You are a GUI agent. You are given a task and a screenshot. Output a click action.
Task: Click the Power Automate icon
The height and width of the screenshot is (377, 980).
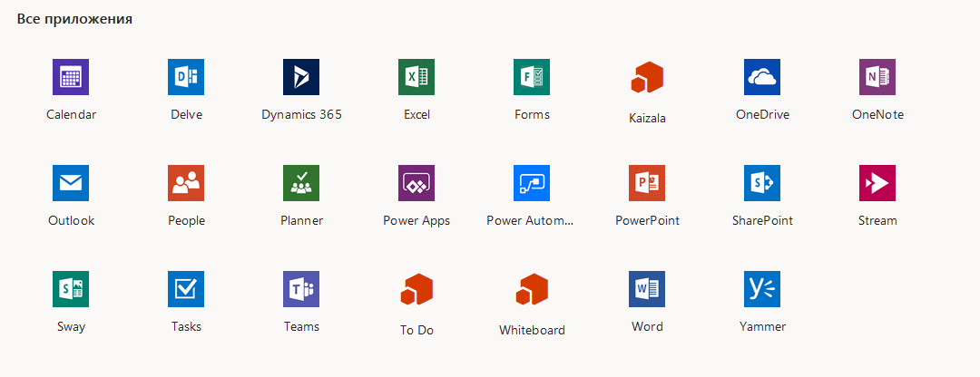point(532,183)
